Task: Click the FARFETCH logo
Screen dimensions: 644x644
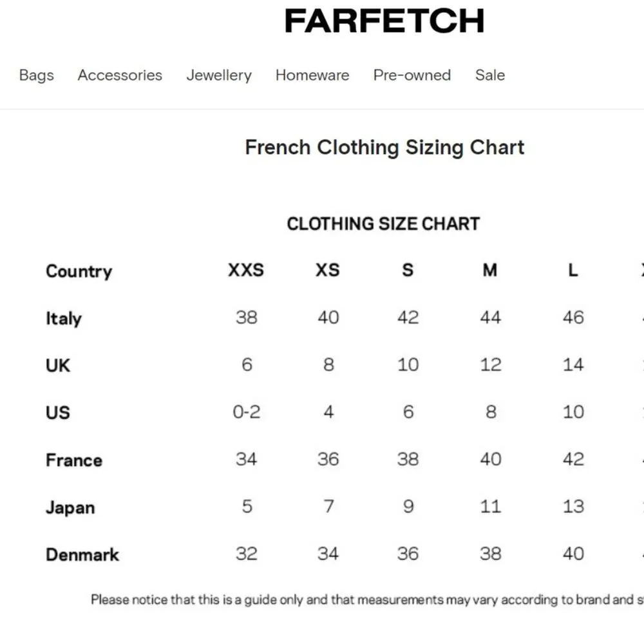Action: 384,21
